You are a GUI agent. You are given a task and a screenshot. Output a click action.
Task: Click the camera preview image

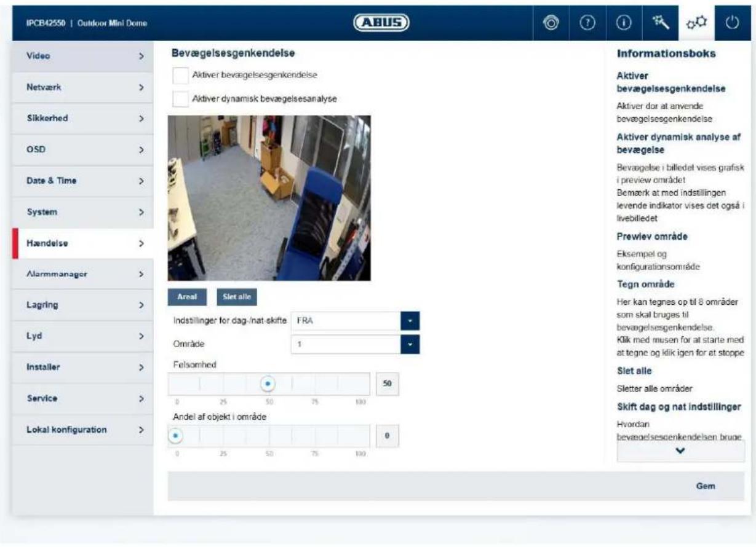(x=269, y=198)
